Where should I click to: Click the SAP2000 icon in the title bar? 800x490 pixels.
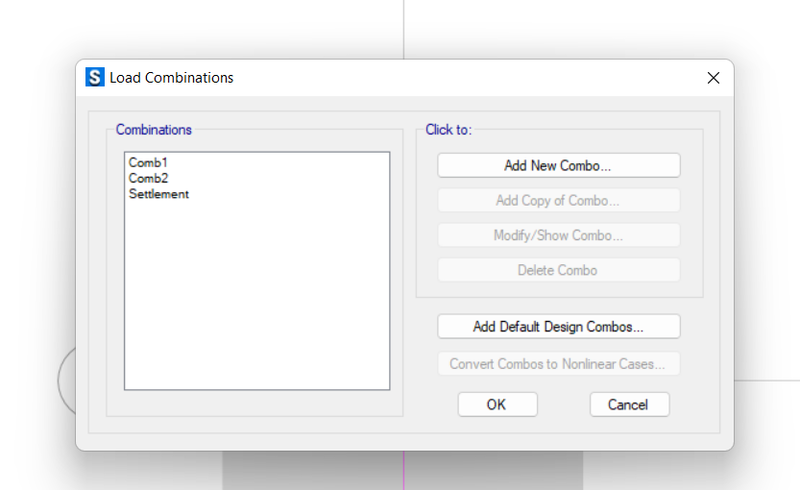[x=96, y=77]
